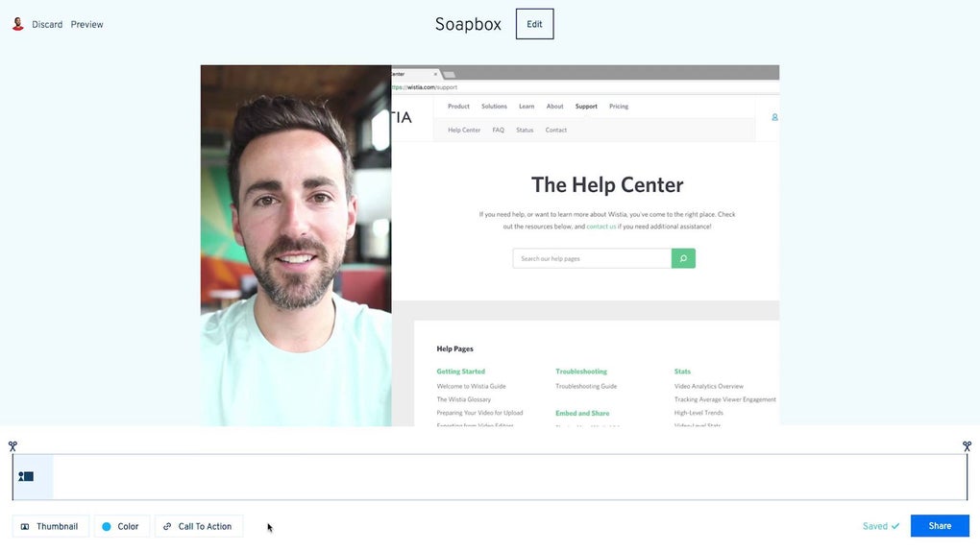
Task: Open the Getting Started heading link
Action: coord(460,371)
